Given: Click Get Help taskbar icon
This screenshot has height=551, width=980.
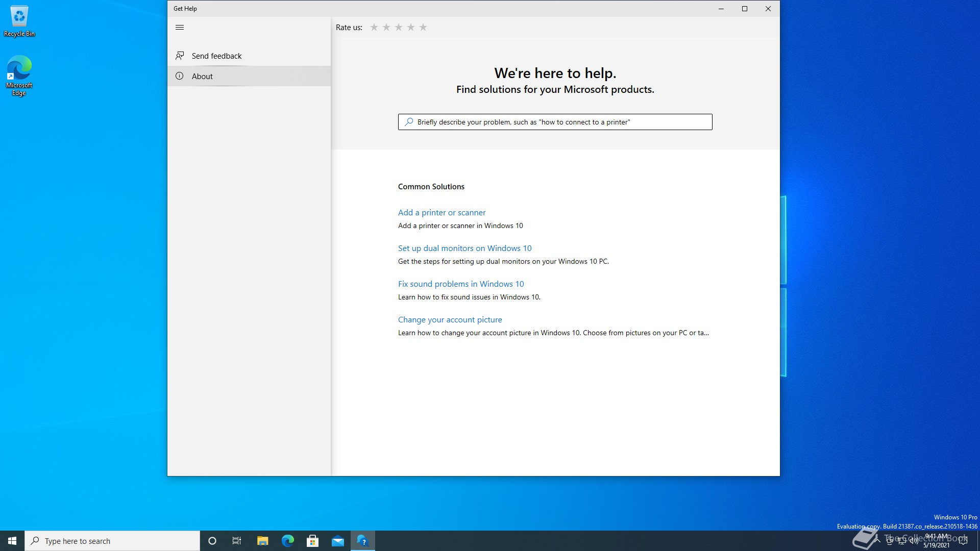Looking at the screenshot, I should 363,541.
